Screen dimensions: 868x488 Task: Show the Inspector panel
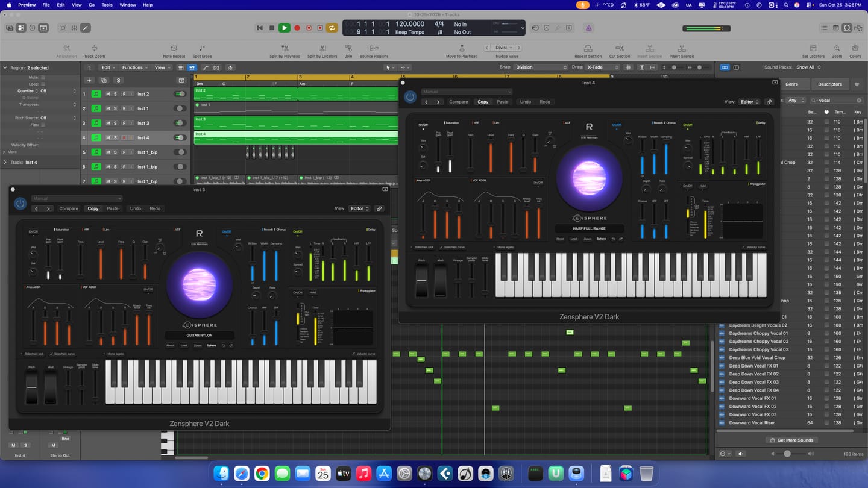point(21,28)
